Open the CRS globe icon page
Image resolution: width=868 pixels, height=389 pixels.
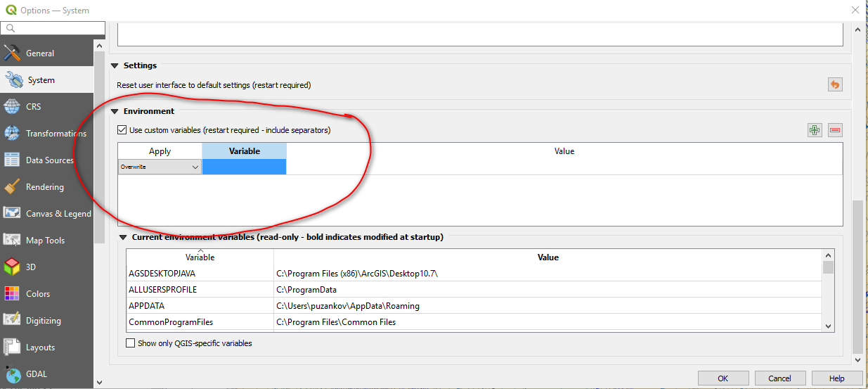tap(12, 107)
